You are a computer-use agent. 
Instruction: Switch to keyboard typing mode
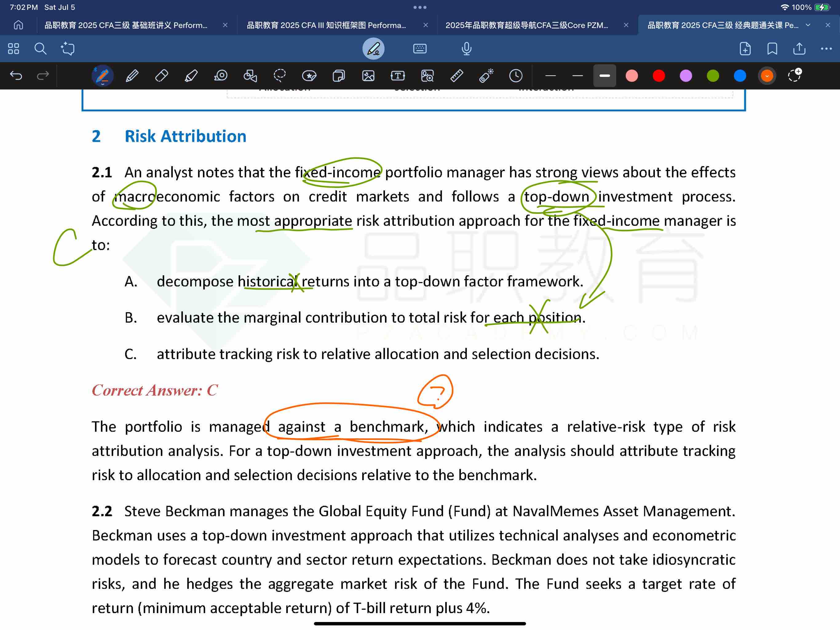[420, 49]
